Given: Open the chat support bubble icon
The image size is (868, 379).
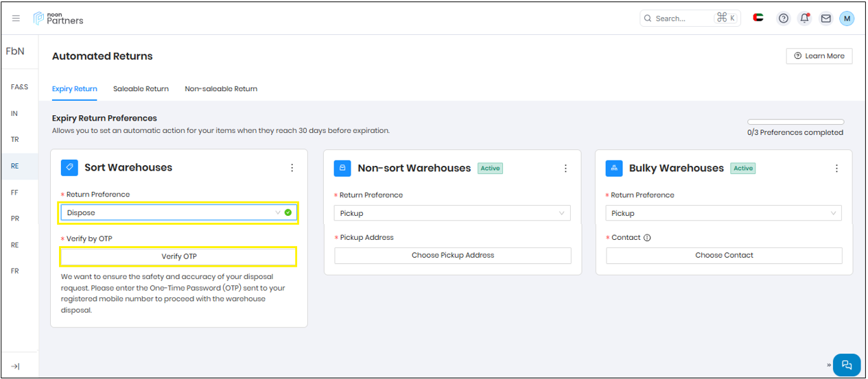Looking at the screenshot, I should [x=847, y=365].
